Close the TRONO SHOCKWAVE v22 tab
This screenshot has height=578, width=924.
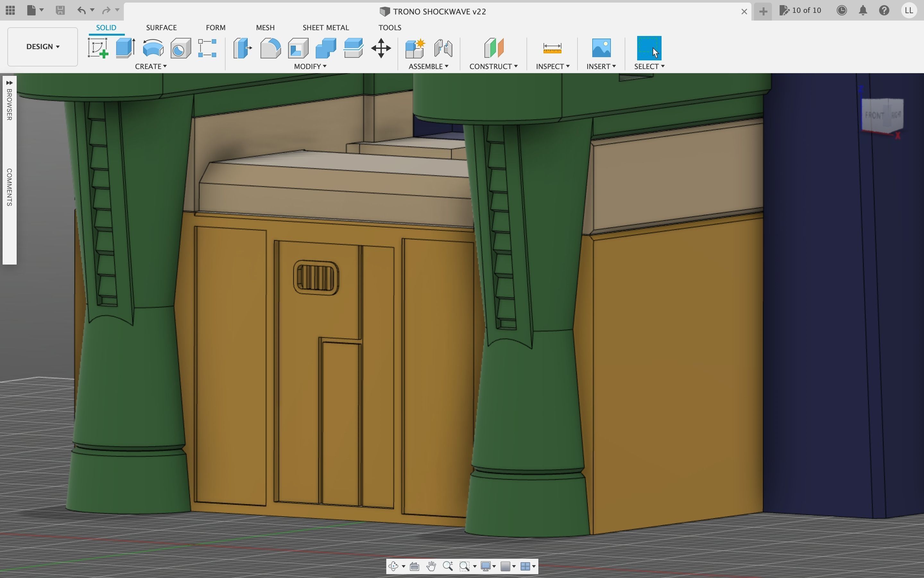tap(744, 12)
